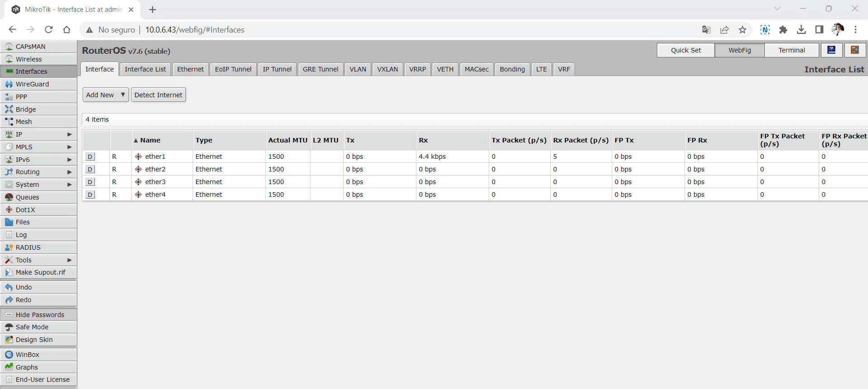868x389 pixels.
Task: Open Design Skin editor
Action: click(x=38, y=340)
